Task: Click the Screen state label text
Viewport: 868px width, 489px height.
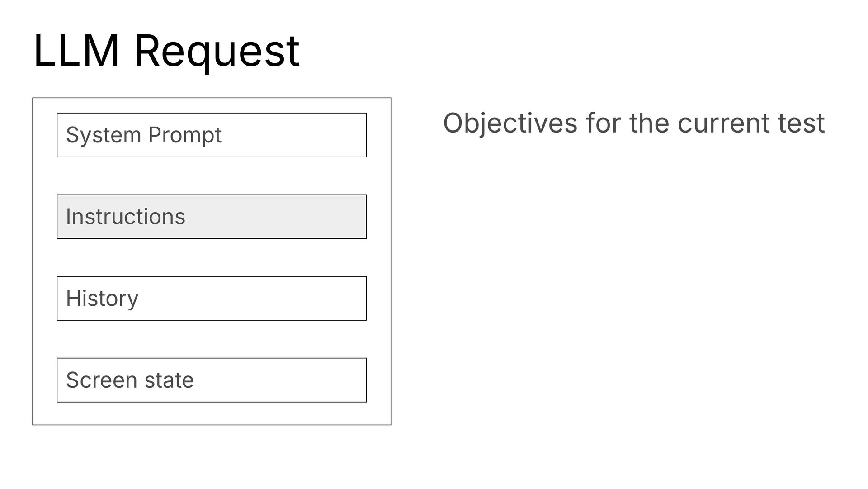Action: coord(130,380)
